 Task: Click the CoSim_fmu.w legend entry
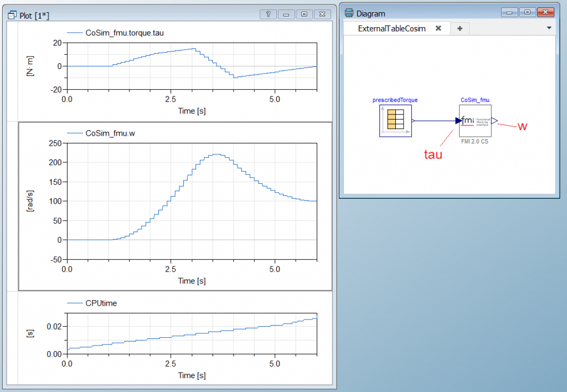[x=101, y=133]
